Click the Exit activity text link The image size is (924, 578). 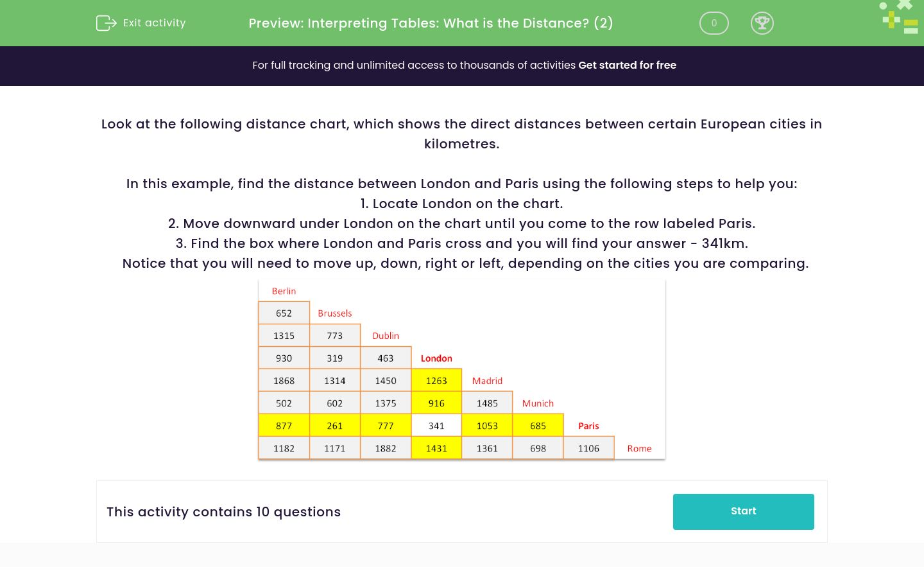(154, 23)
